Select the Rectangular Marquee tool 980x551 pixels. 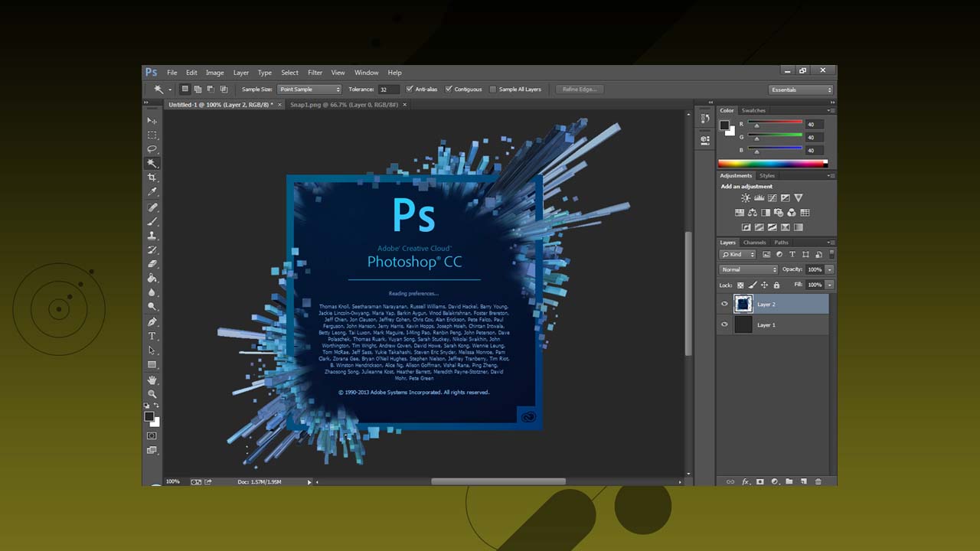152,135
